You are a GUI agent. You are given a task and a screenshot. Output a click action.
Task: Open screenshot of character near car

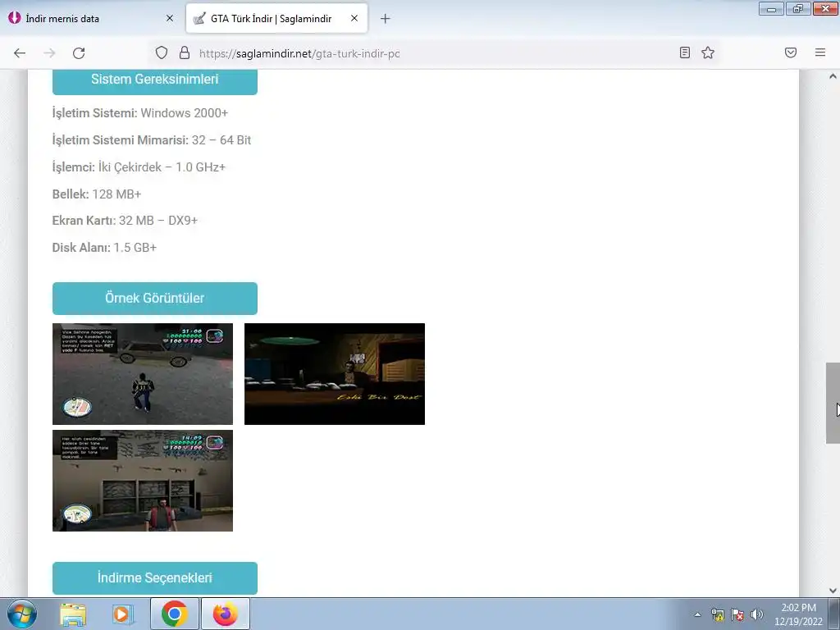[x=143, y=374]
